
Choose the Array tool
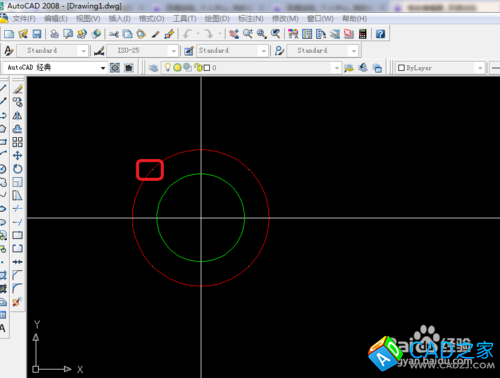[18, 142]
